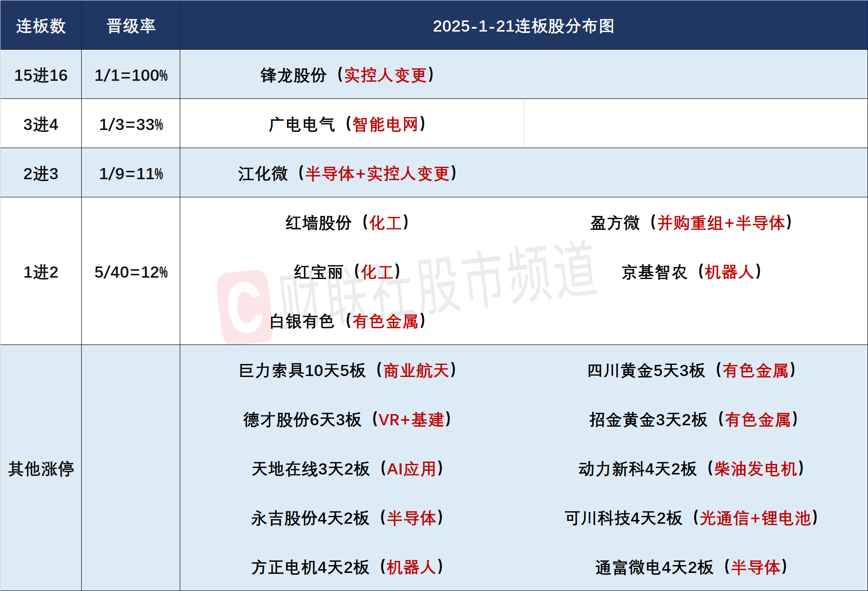Open 广电电气 smart grid entry
Viewport: 868px width, 591px height.
347,124
